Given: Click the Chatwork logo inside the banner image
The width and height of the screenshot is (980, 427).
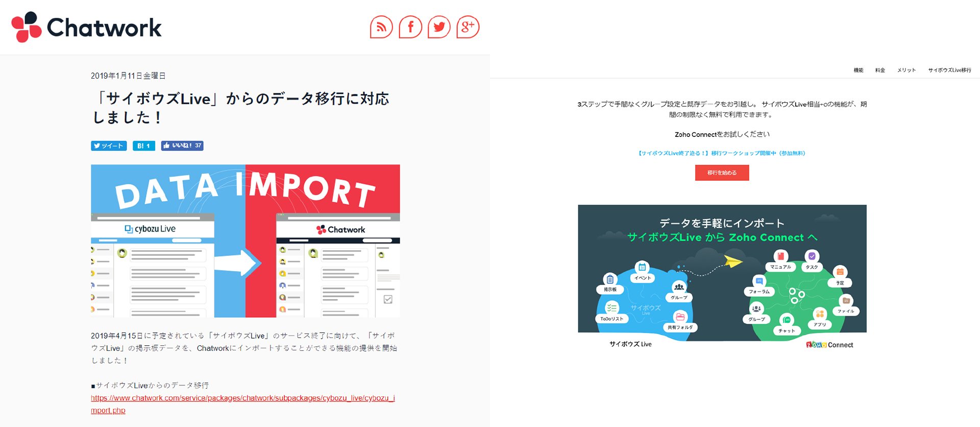Looking at the screenshot, I should tap(340, 230).
